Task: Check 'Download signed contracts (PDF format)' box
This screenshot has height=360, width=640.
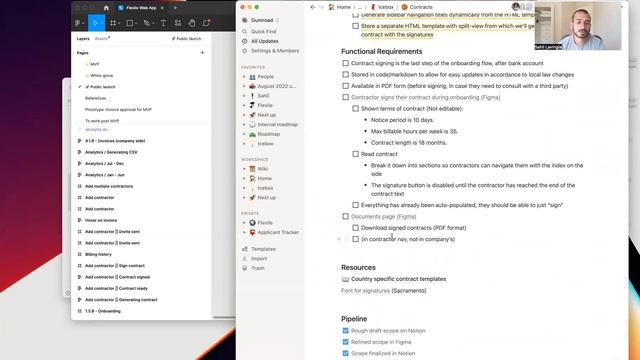Action: click(x=356, y=228)
